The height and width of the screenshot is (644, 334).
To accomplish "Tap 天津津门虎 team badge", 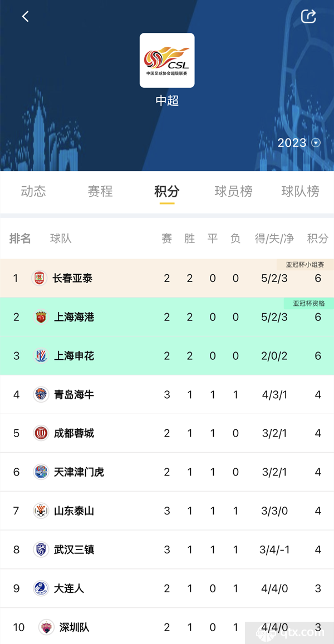I will 41,472.
